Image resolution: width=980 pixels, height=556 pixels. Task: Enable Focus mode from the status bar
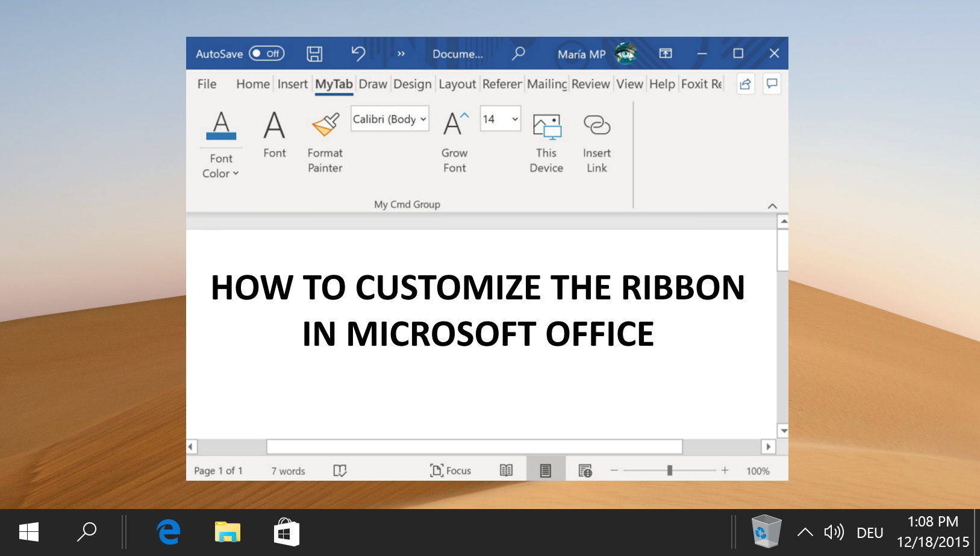click(451, 470)
